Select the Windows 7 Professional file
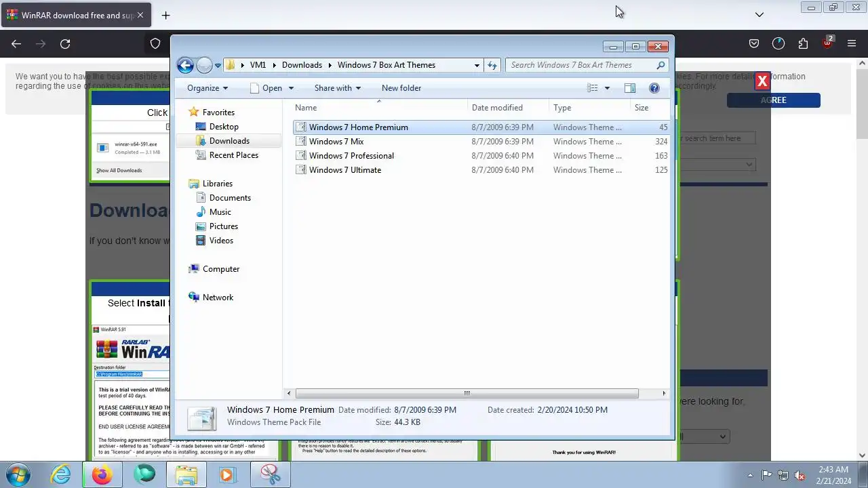 [481, 156]
